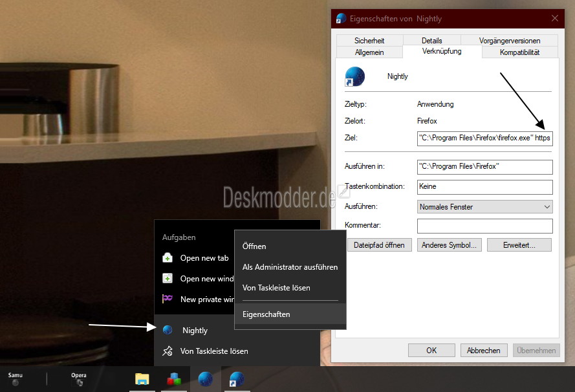Click the Tastenkombination field showing Keine
575x392 pixels.
point(485,187)
